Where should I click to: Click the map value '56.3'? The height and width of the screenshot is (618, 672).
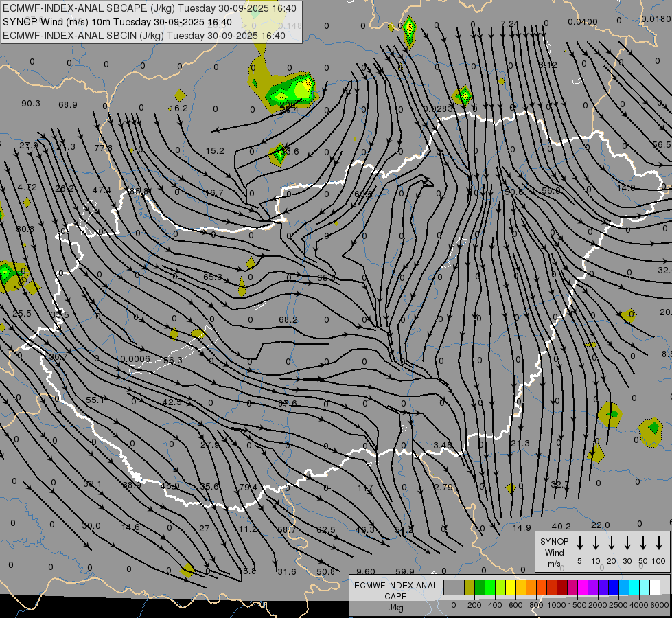click(x=173, y=360)
